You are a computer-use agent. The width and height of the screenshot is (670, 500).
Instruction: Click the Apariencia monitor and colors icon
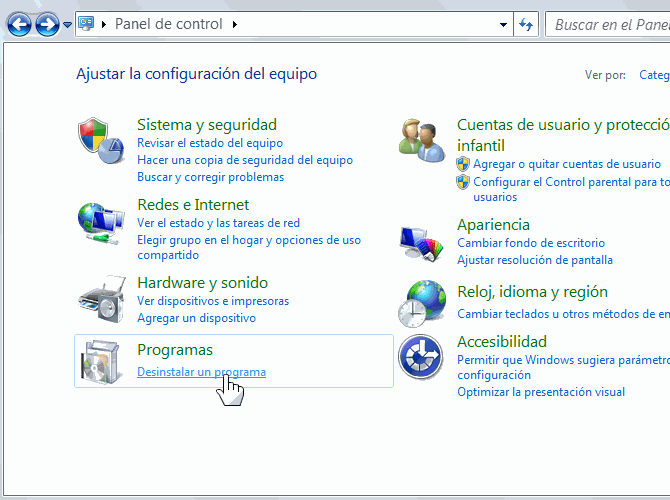422,244
